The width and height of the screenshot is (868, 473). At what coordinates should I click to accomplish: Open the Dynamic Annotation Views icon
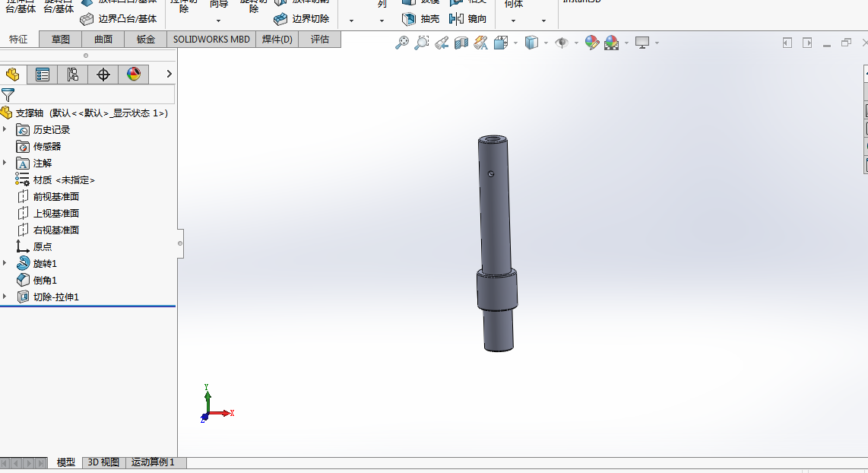pyautogui.click(x=480, y=43)
